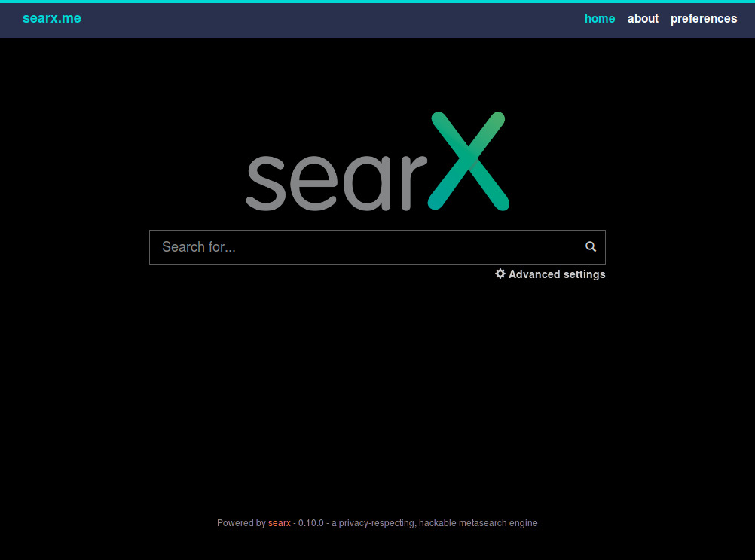Select home in the navigation bar
755x560 pixels.
click(600, 18)
